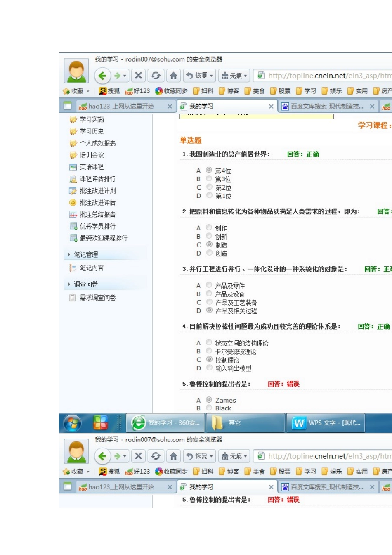Open forward history dropdown arrow in upper toolbar
Viewport: 392px width, 555px height.
coord(125,76)
